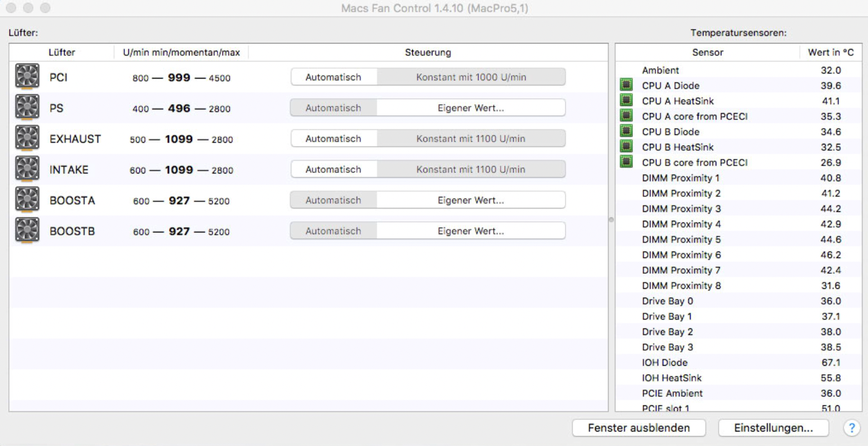This screenshot has width=868, height=446.
Task: Select DIMM Proximity 2 sensor row
Action: point(739,193)
